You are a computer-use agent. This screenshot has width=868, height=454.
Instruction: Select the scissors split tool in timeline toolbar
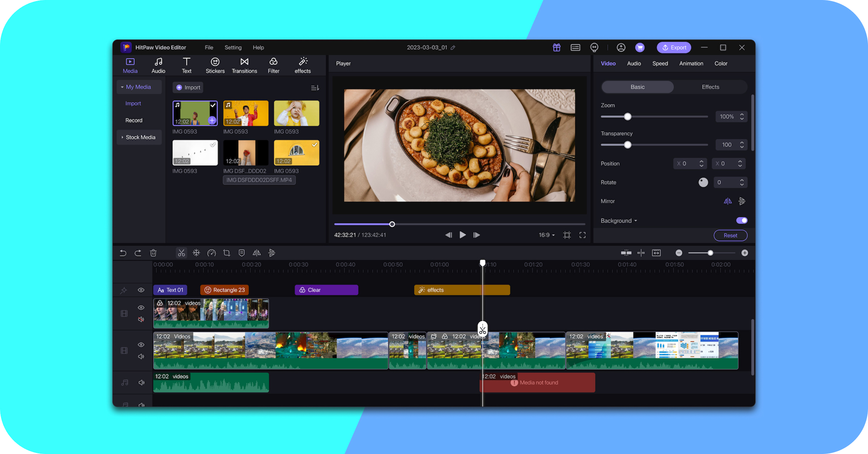tap(181, 253)
